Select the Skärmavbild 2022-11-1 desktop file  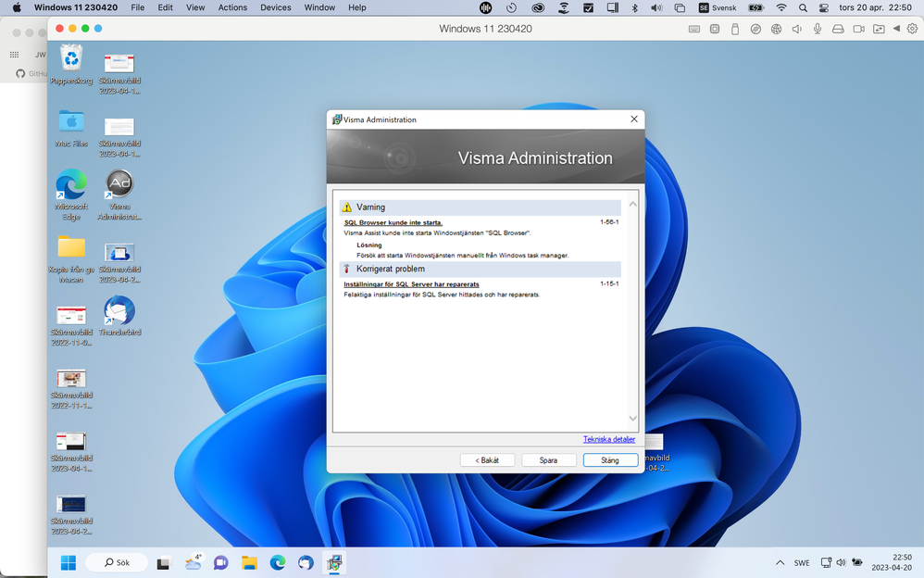pos(71,388)
